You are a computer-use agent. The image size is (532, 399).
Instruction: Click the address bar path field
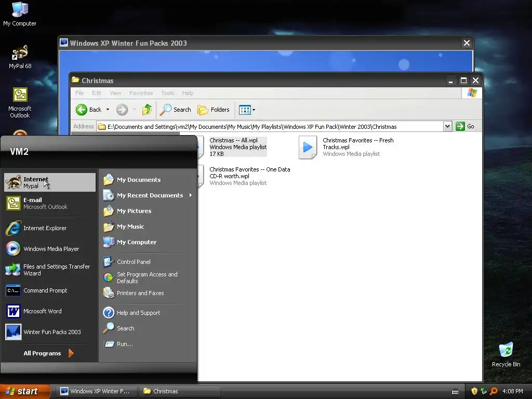click(270, 127)
